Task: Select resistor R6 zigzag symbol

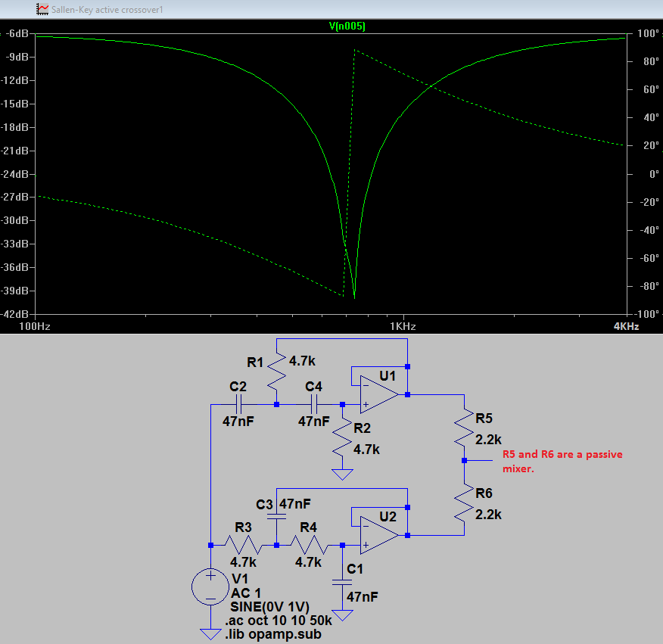Action: coord(464,502)
